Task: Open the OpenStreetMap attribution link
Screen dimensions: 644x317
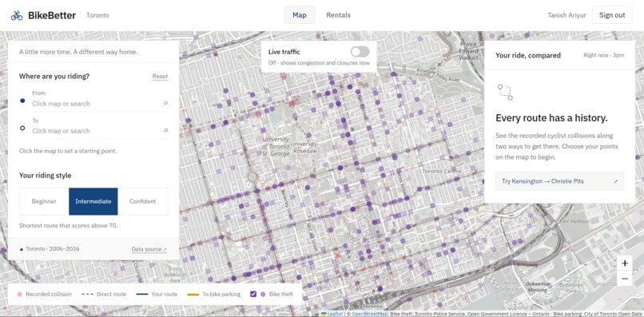Action: pos(370,314)
